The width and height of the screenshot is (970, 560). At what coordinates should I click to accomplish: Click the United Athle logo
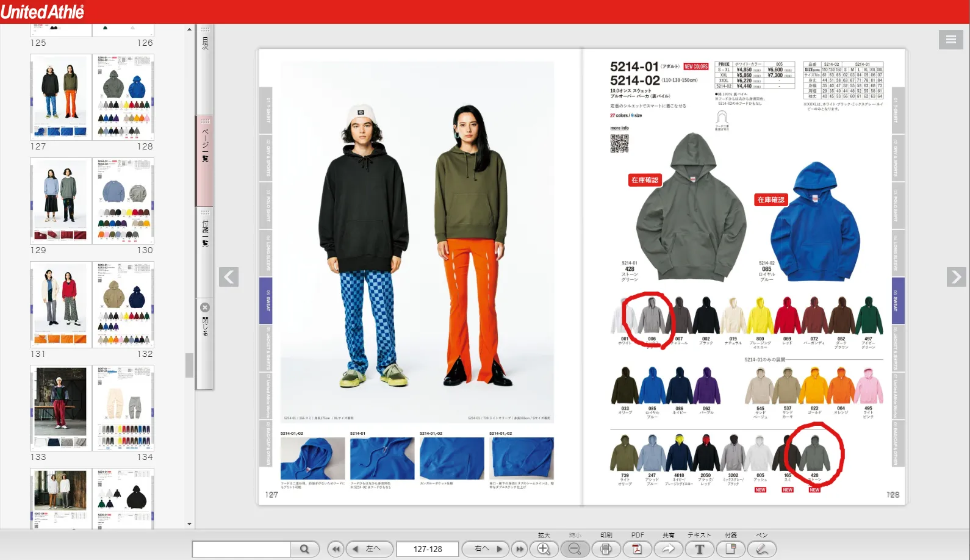42,12
